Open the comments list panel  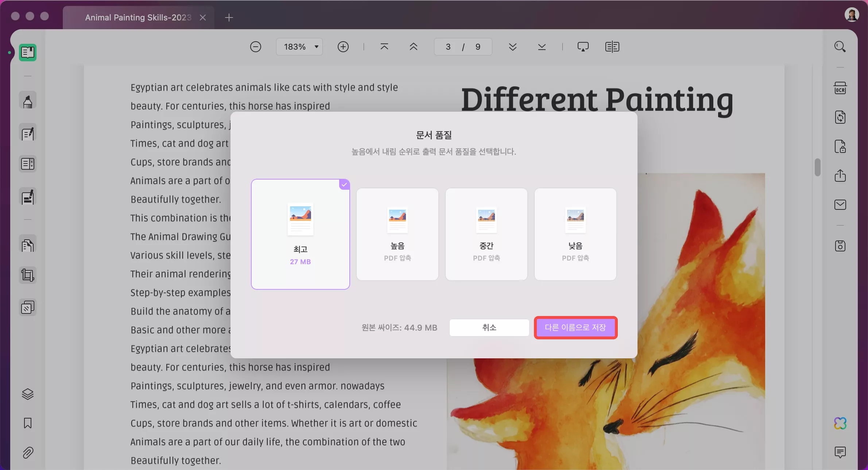[840, 452]
